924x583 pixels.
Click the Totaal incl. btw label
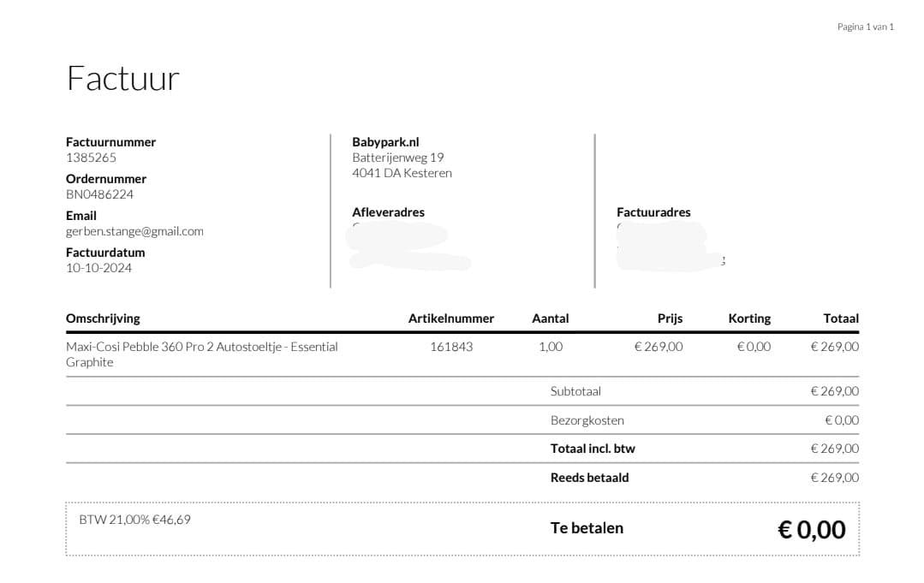click(593, 449)
